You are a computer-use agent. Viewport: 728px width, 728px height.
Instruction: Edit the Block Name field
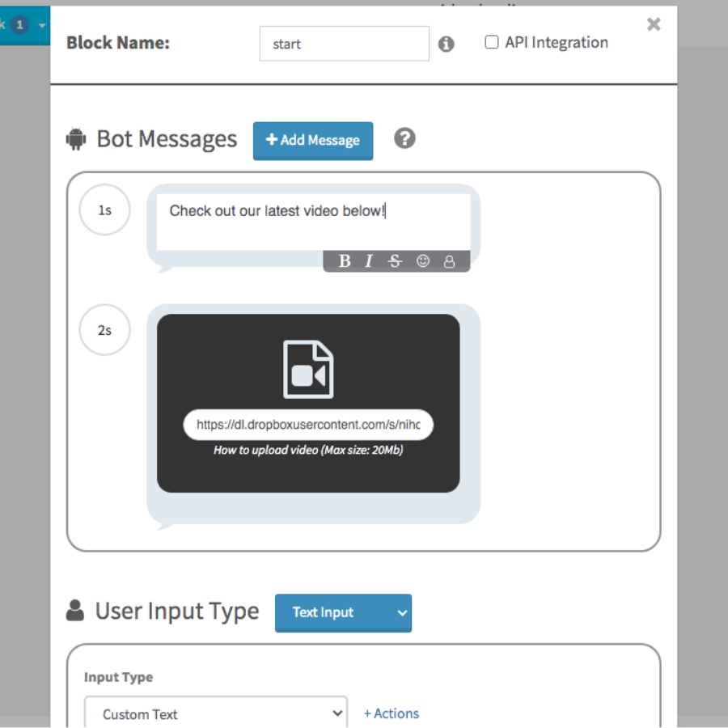[x=344, y=44]
